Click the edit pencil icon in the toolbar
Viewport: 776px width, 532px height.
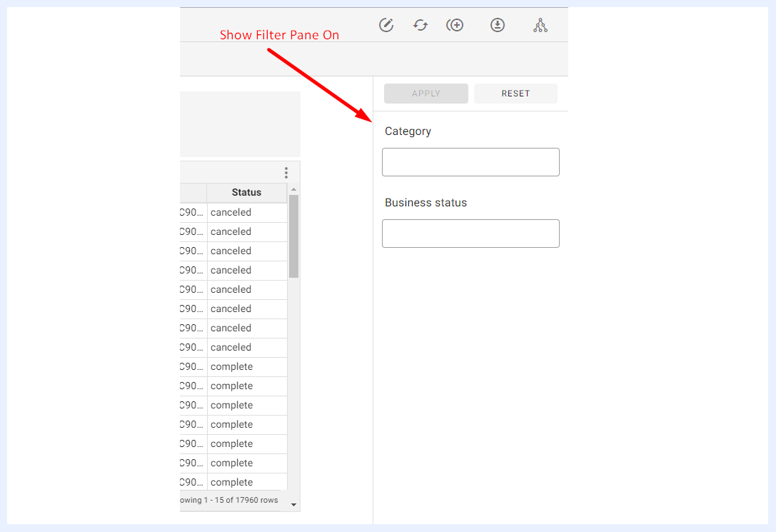tap(386, 25)
